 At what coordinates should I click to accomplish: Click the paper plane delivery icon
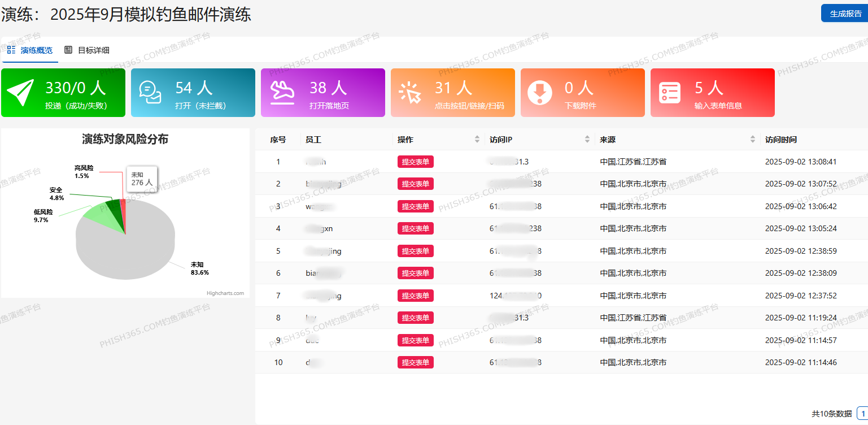21,93
